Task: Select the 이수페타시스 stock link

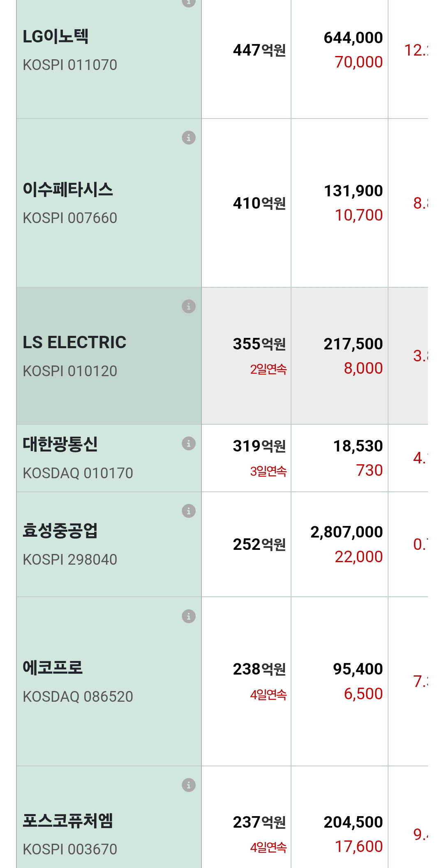Action: 68,190
